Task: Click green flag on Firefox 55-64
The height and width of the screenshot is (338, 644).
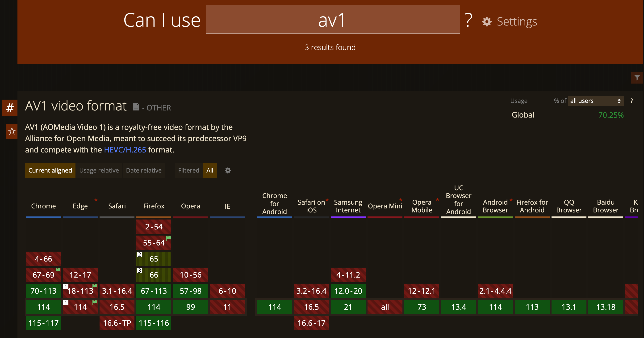Action: pyautogui.click(x=168, y=238)
